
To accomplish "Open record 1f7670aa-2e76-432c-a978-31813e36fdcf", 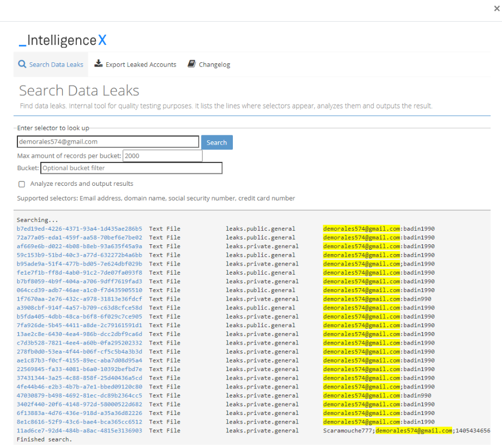I will (80, 299).
